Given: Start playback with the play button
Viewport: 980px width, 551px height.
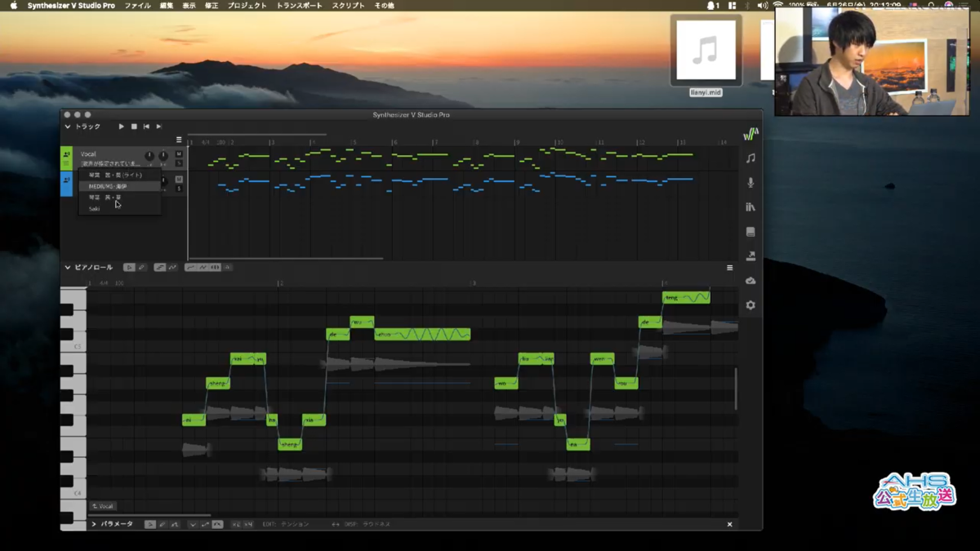Looking at the screenshot, I should pos(122,127).
